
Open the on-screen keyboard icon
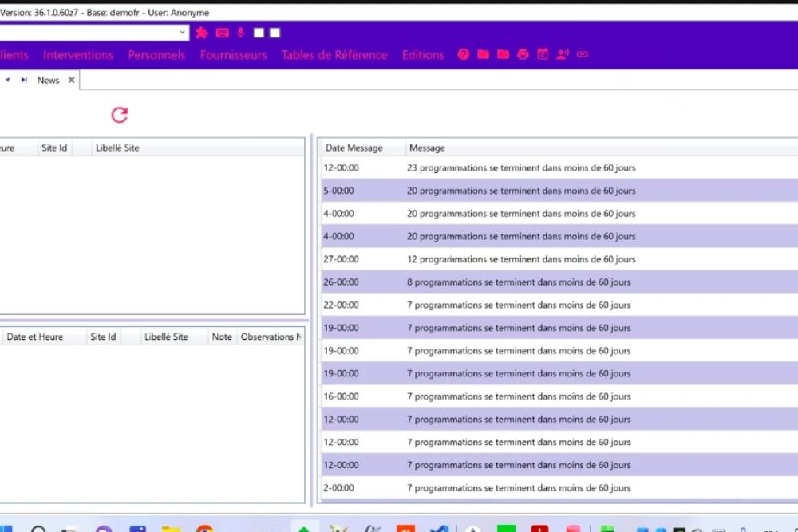222,33
